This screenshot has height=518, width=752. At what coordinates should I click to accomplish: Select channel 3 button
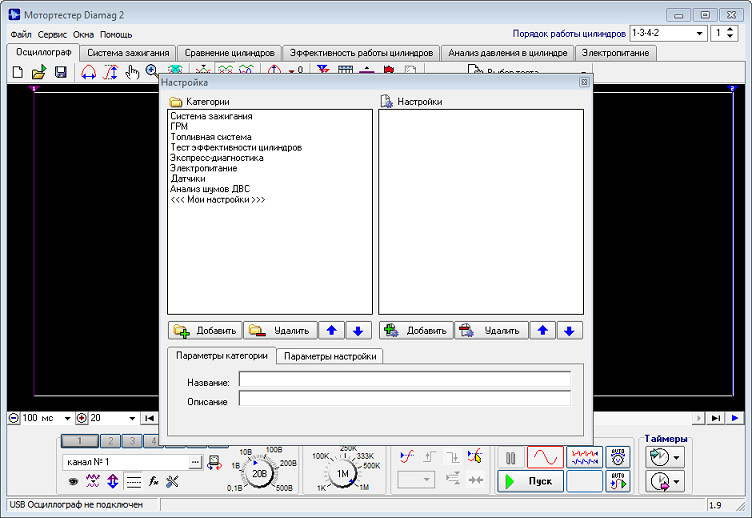coord(132,441)
